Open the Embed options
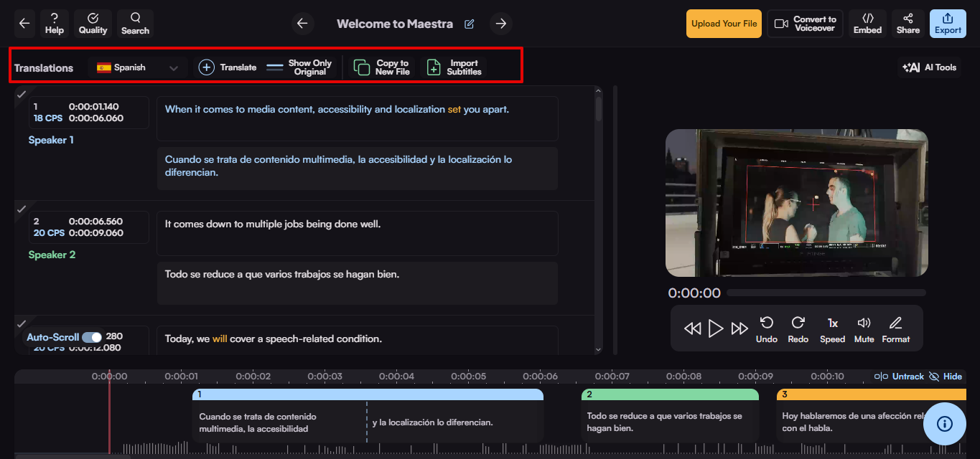Image resolution: width=980 pixels, height=459 pixels. pyautogui.click(x=867, y=24)
